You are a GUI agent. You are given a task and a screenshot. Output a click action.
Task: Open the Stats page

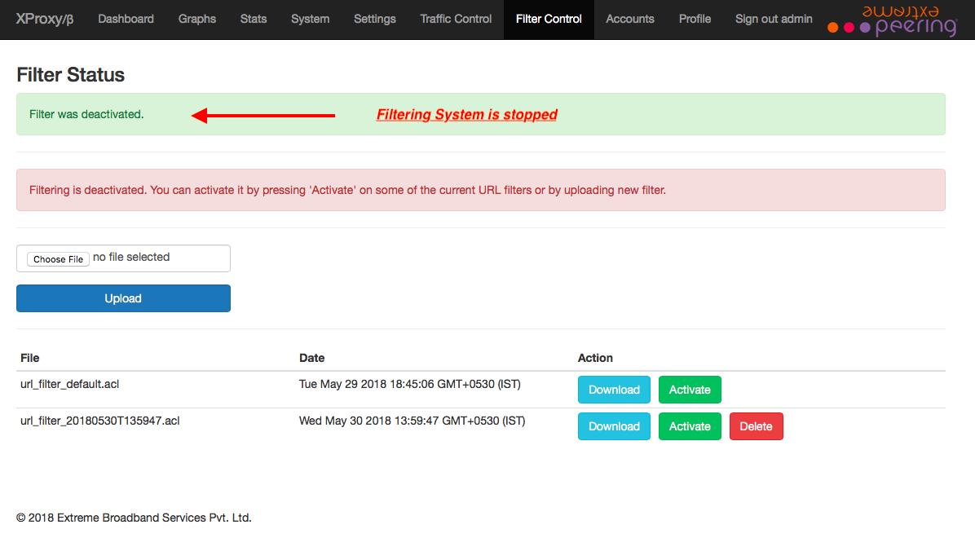[x=253, y=19]
